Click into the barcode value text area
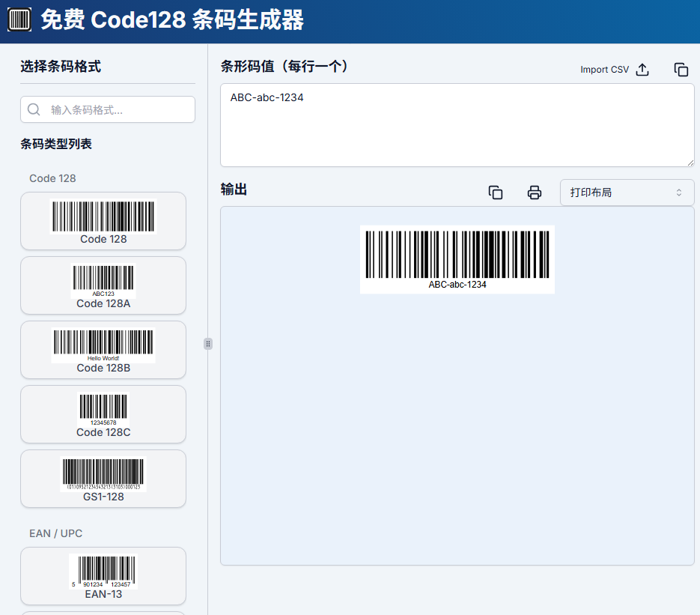This screenshot has width=700, height=615. 457,125
